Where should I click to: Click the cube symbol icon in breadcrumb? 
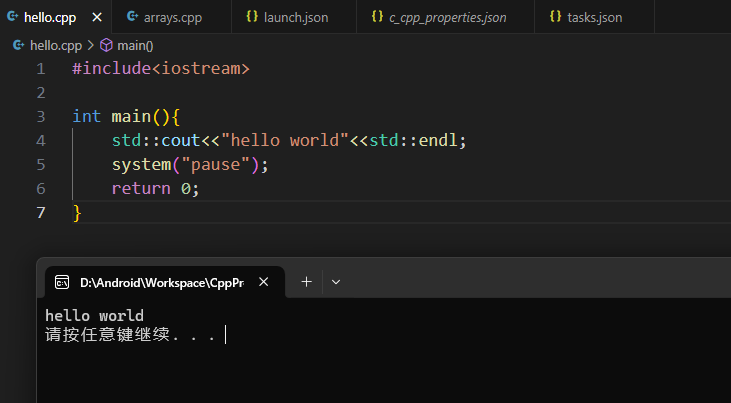click(x=106, y=45)
